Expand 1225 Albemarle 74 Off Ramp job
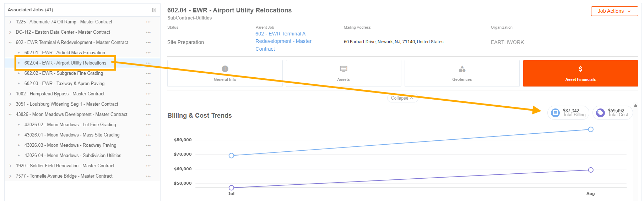This screenshot has height=201, width=644. [x=10, y=22]
